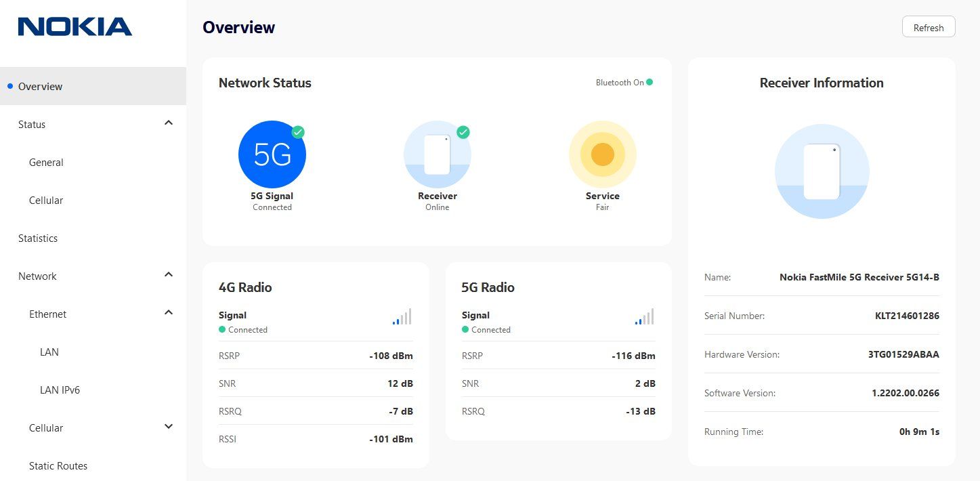
Task: Click the 4G Radio signal bars icon
Action: [x=402, y=317]
